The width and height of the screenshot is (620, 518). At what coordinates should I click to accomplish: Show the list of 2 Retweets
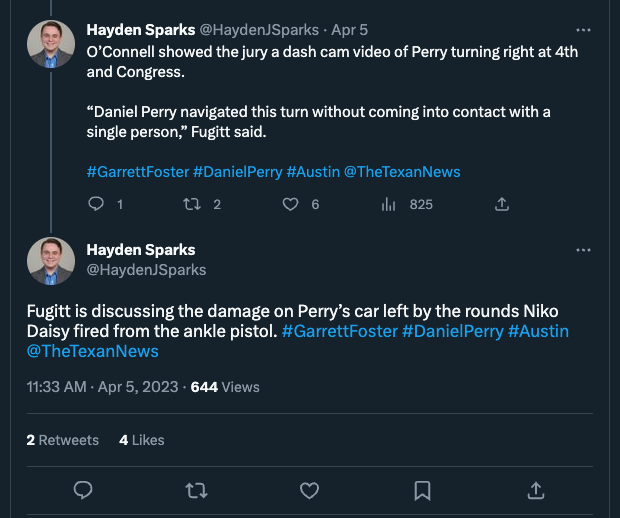pos(63,440)
